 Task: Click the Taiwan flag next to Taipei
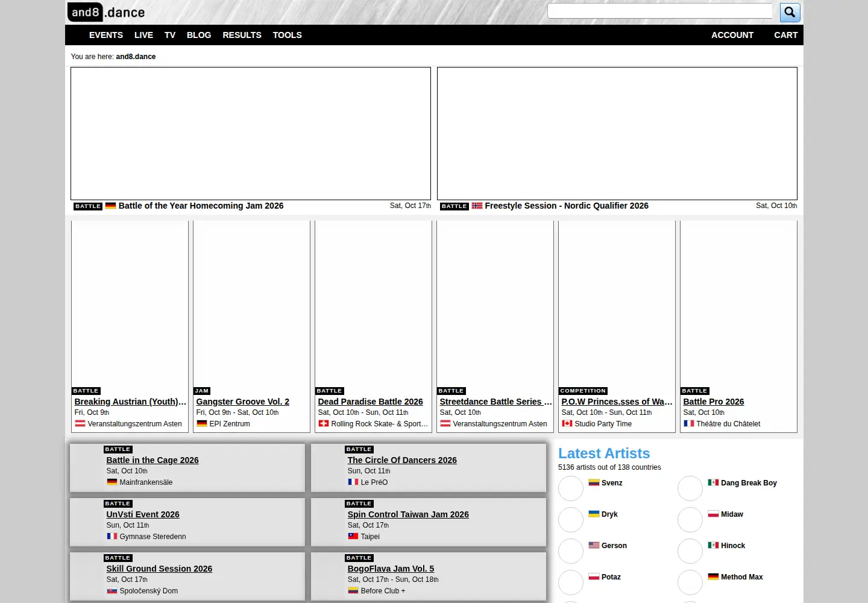(353, 536)
